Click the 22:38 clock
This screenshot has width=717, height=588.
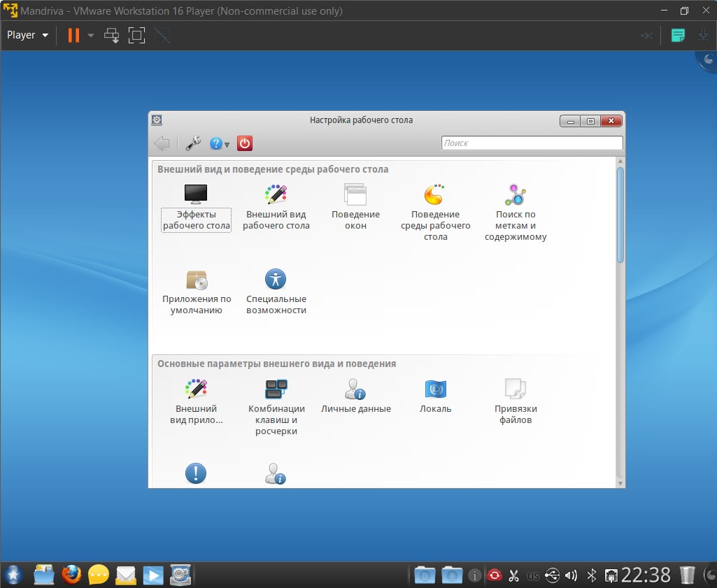pos(645,575)
